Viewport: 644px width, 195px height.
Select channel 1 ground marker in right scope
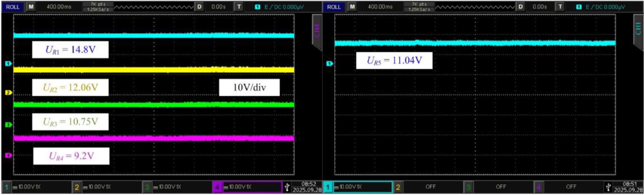(330, 64)
